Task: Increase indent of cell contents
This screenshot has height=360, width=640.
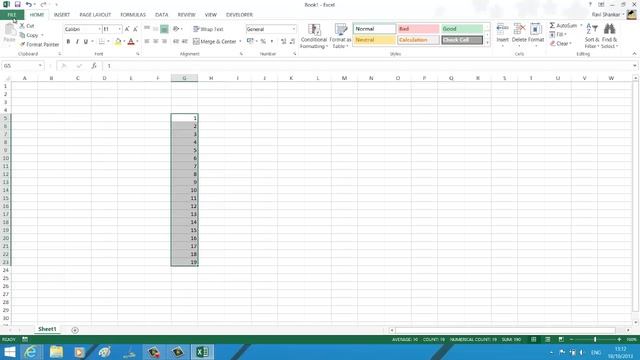Action: 184,41
